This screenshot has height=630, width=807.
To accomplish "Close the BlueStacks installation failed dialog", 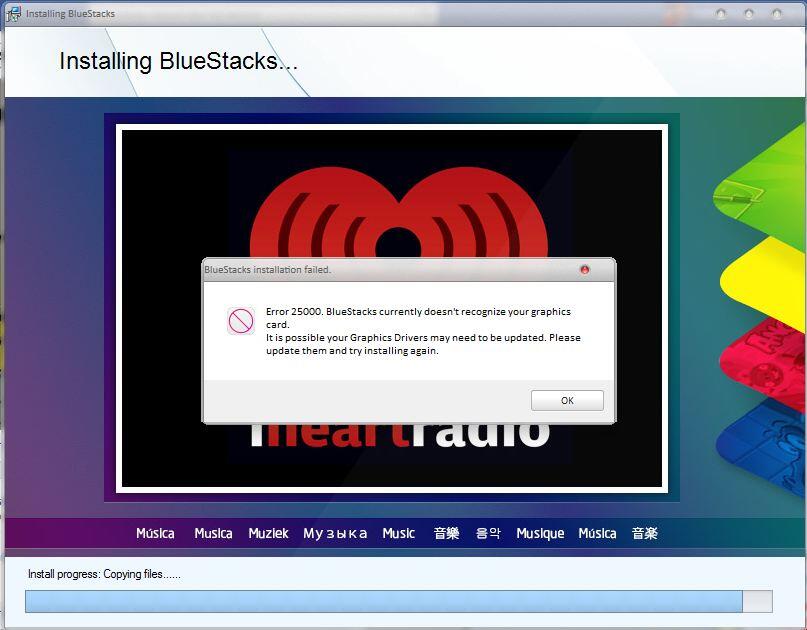I will point(585,270).
